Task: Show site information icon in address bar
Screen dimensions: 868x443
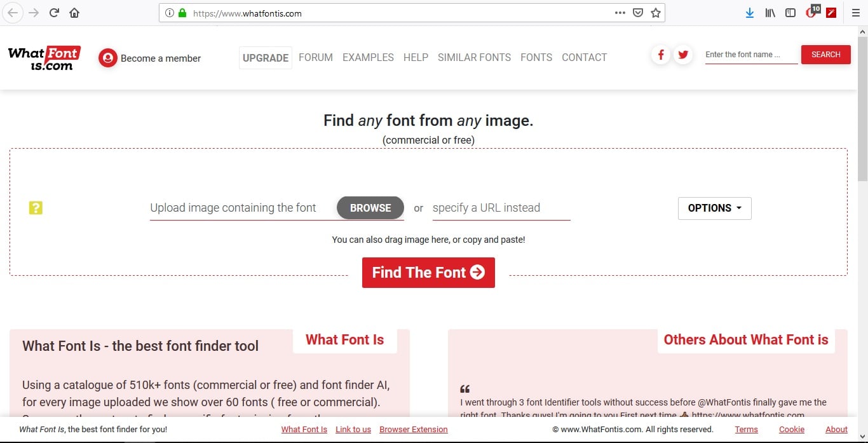Action: pyautogui.click(x=170, y=13)
